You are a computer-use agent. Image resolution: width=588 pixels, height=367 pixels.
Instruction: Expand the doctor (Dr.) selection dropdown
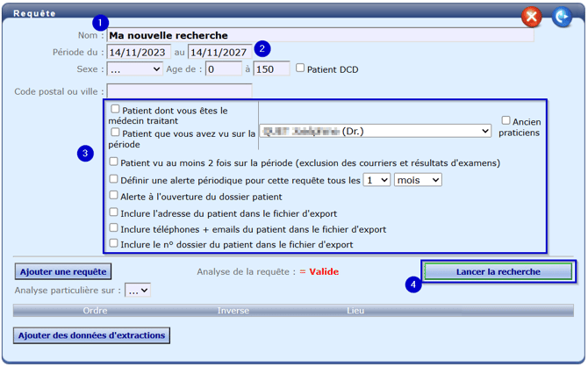[x=375, y=131]
